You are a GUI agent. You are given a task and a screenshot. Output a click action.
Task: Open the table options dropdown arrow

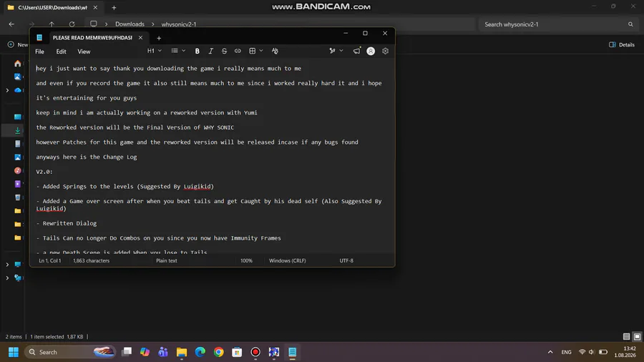(x=261, y=51)
